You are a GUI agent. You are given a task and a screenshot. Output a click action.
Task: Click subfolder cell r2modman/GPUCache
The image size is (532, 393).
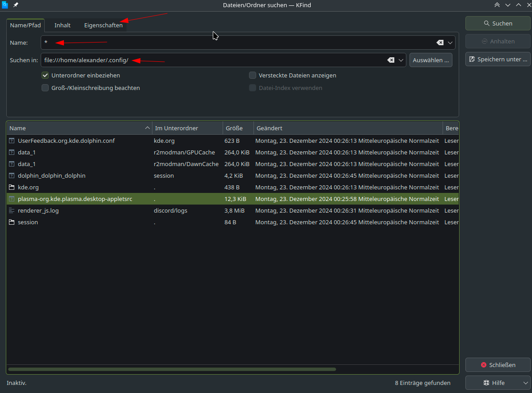coord(184,152)
